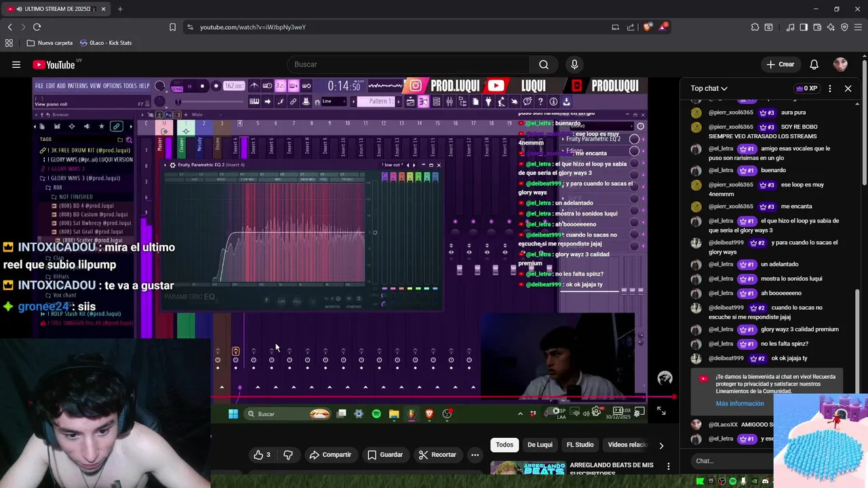The height and width of the screenshot is (488, 868).
Task: Open Brave Leo AI sparkle icon
Action: click(831, 27)
